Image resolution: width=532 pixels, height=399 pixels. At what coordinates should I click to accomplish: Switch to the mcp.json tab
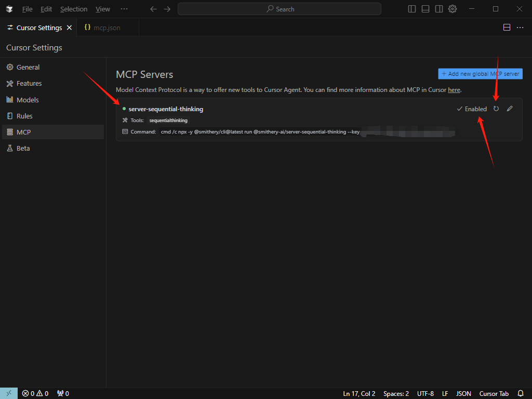[108, 28]
